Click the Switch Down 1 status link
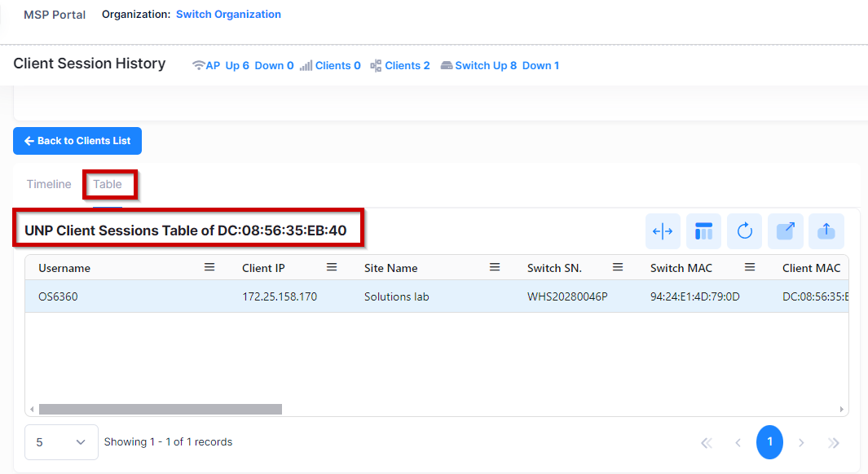 click(540, 66)
